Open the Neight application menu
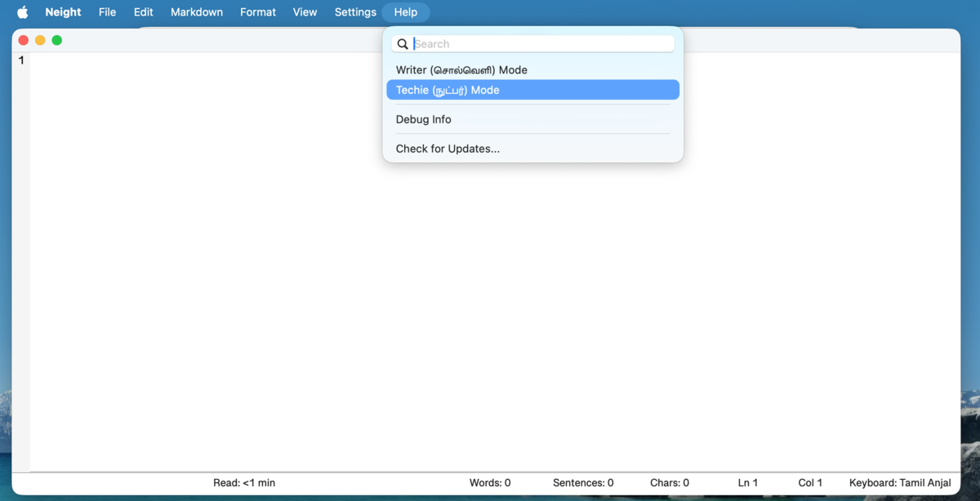This screenshot has width=980, height=501. (x=63, y=12)
